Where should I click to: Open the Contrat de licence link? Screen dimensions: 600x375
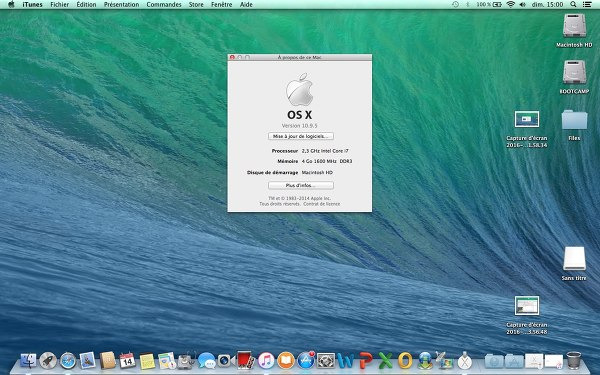point(321,204)
